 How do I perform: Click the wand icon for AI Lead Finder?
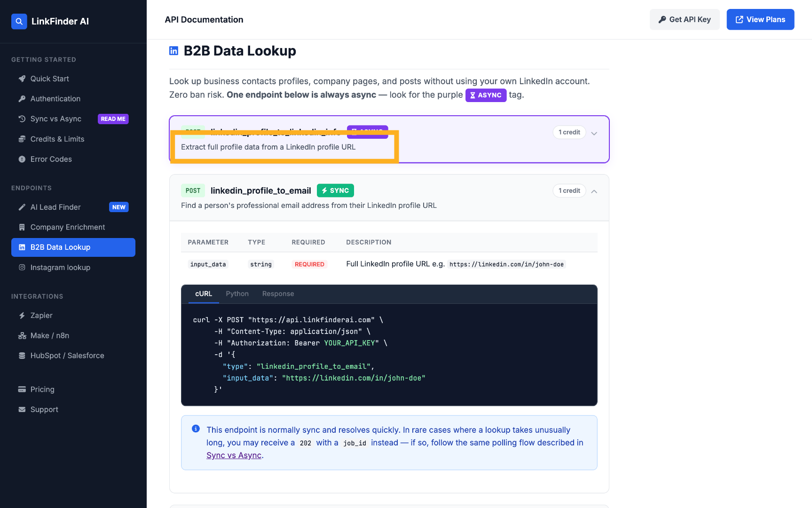pos(22,207)
